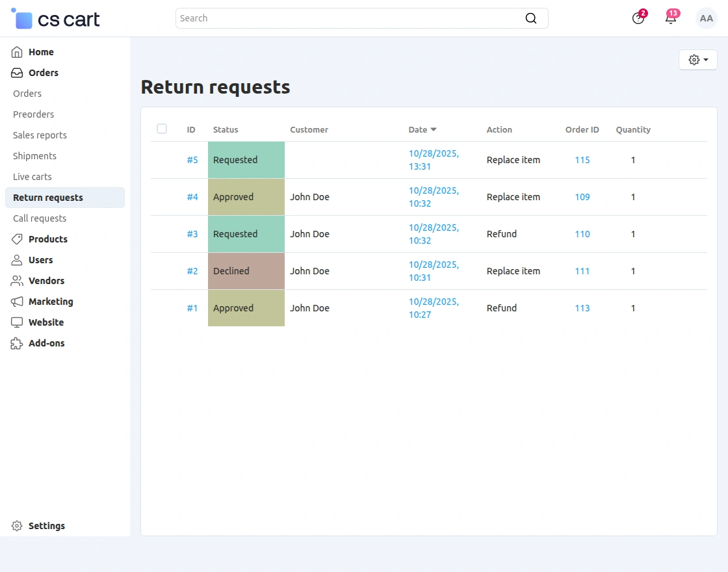Click the Declined status cell for #2

246,271
